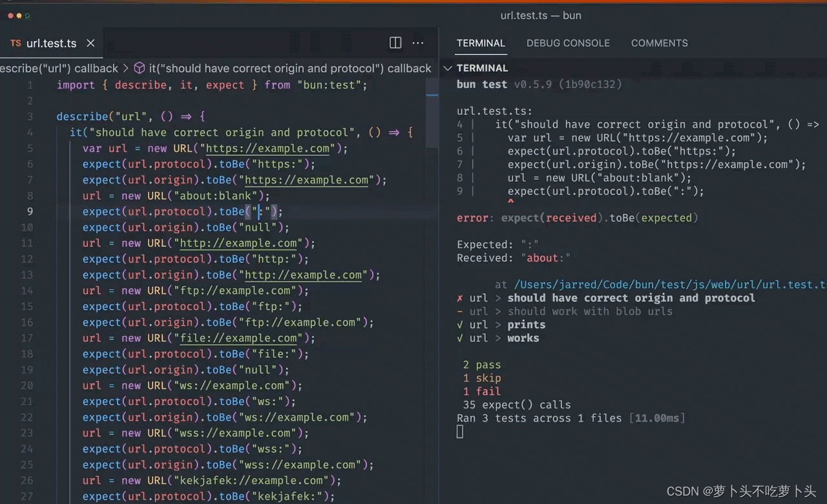Image resolution: width=827 pixels, height=504 pixels.
Task: Click line number 1 in the gutter
Action: pos(30,85)
